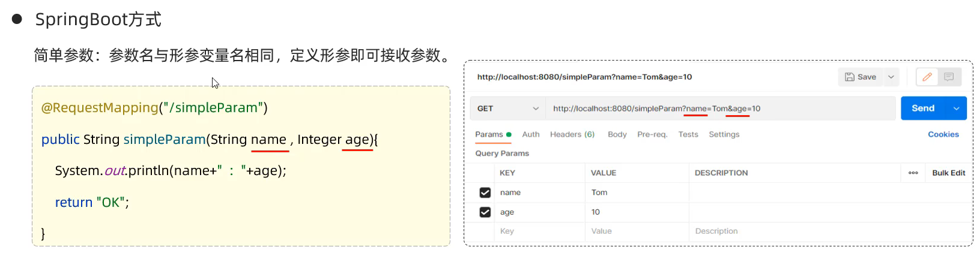Go to the Pre-req. tab
This screenshot has width=980, height=280.
click(x=652, y=134)
